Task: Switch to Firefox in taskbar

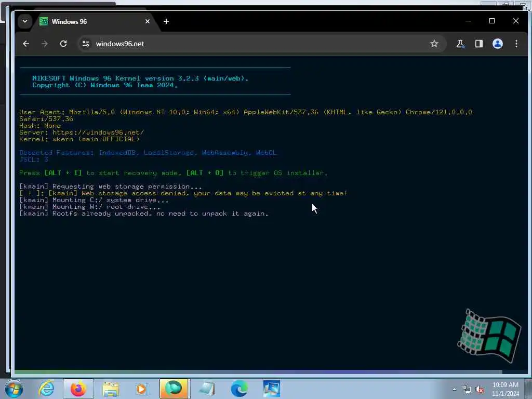Action: click(x=78, y=389)
